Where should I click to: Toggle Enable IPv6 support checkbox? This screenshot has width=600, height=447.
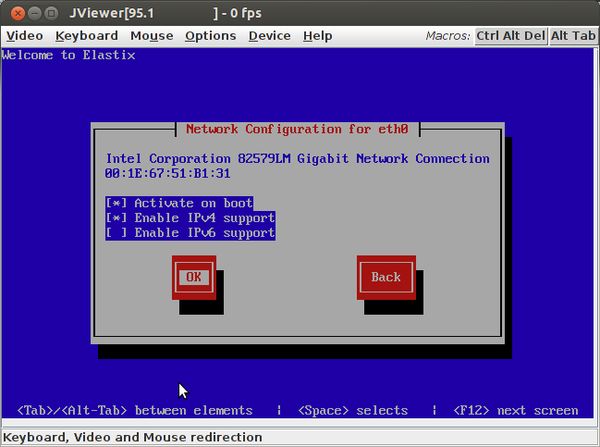(190, 233)
